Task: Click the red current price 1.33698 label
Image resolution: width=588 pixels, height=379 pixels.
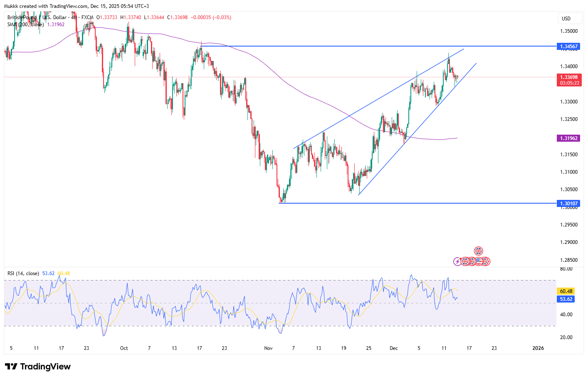Action: click(568, 77)
